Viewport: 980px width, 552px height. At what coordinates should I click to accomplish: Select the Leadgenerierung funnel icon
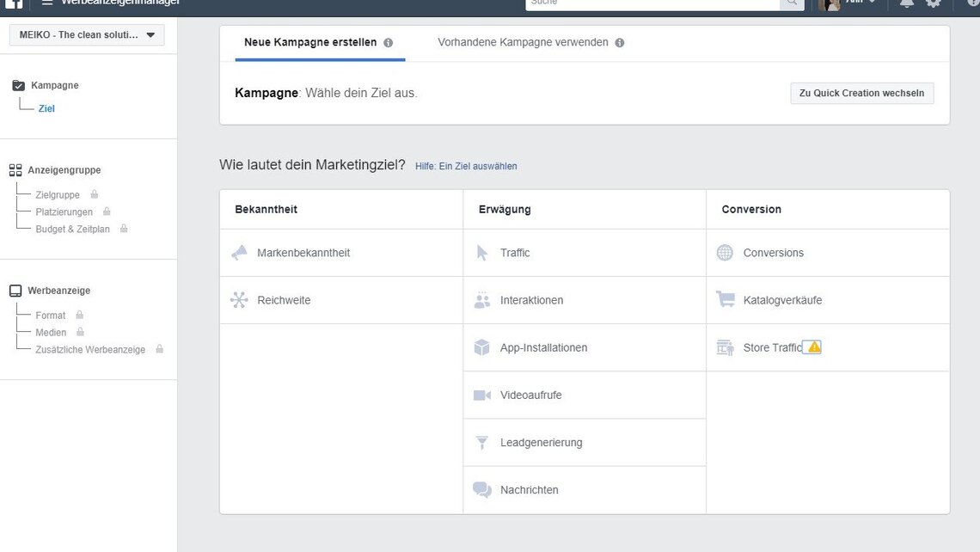pyautogui.click(x=483, y=441)
